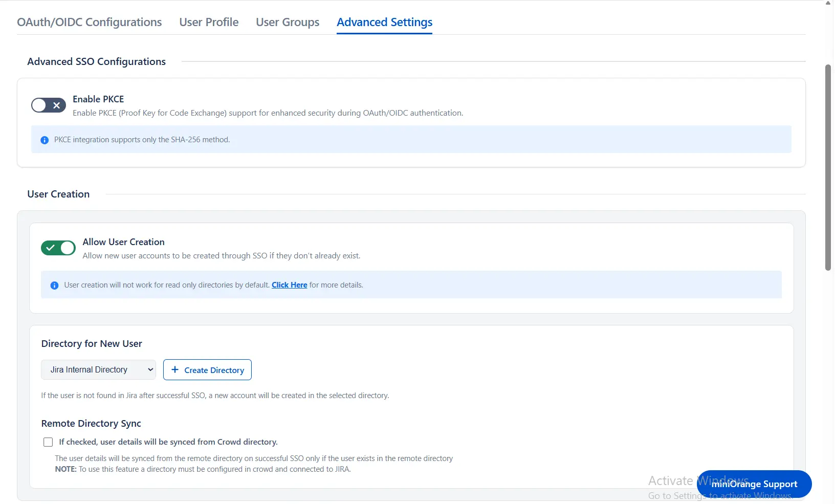Click the vertical page scrollbar thumb
Image resolution: width=835 pixels, height=504 pixels.
828,167
